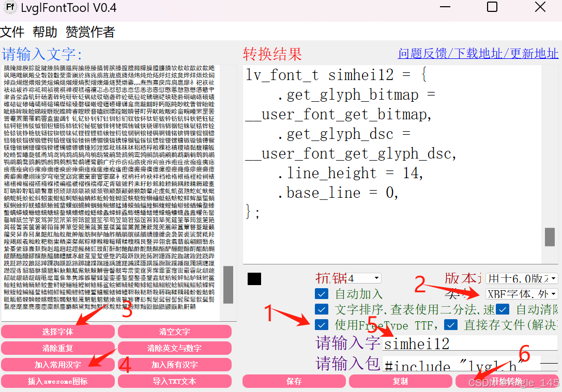Click the 清除英文与数字 button
The image size is (562, 392).
tap(175, 348)
